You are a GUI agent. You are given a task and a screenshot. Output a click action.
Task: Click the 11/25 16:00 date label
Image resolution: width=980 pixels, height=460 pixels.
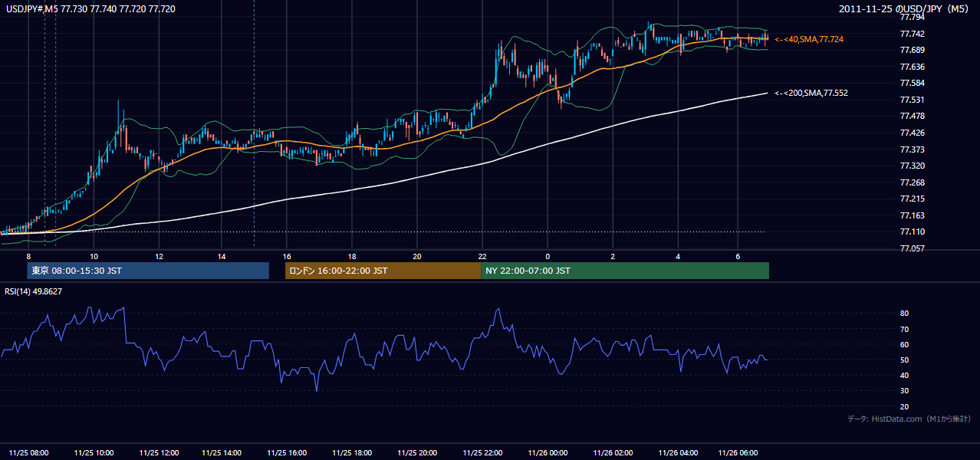[x=286, y=453]
